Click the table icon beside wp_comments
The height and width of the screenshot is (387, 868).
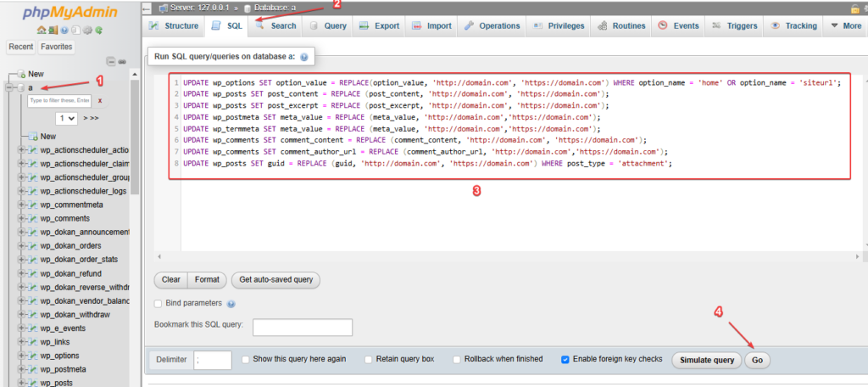tap(33, 218)
